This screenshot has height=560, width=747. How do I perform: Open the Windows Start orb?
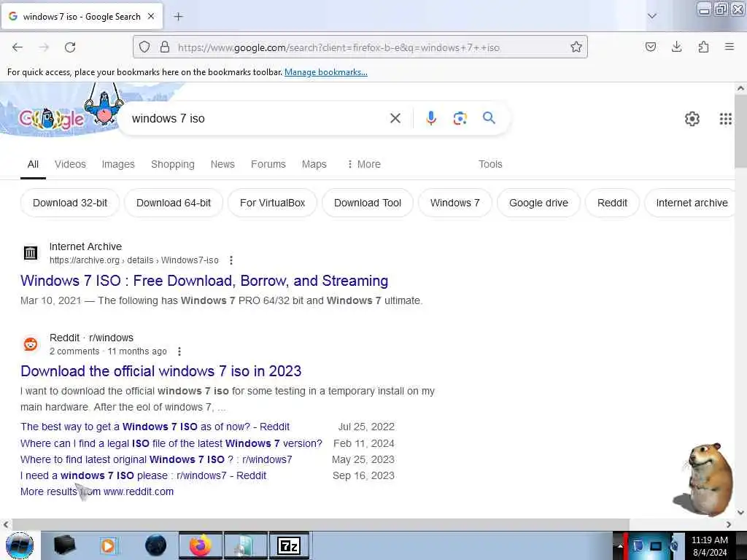[20, 545]
